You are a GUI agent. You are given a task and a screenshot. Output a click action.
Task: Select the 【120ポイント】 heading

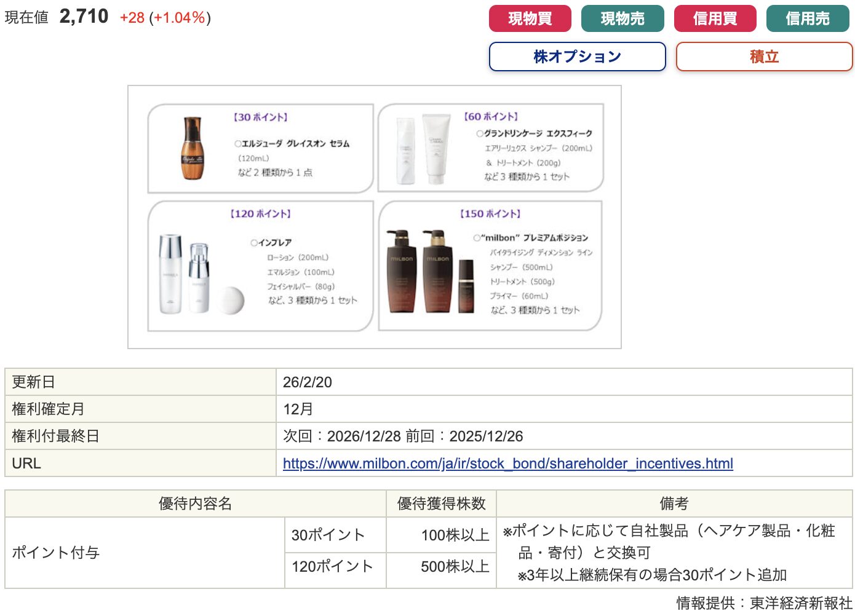tap(260, 214)
